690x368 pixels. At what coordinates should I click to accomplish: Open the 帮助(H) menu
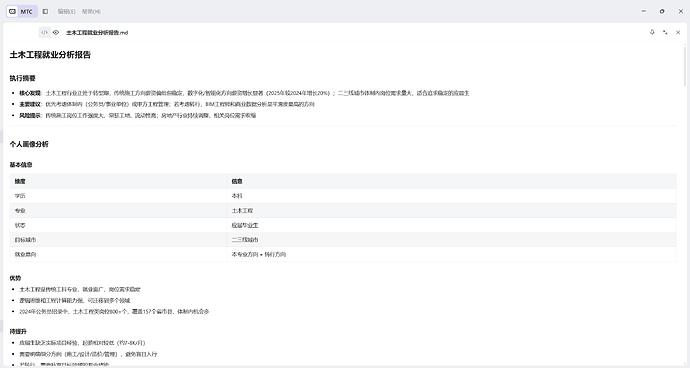click(91, 11)
